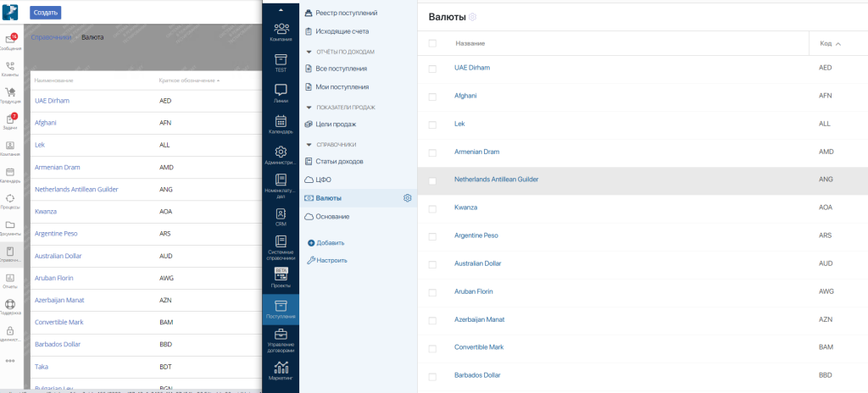Click the app logo in left window
This screenshot has height=393, width=868.
(10, 12)
